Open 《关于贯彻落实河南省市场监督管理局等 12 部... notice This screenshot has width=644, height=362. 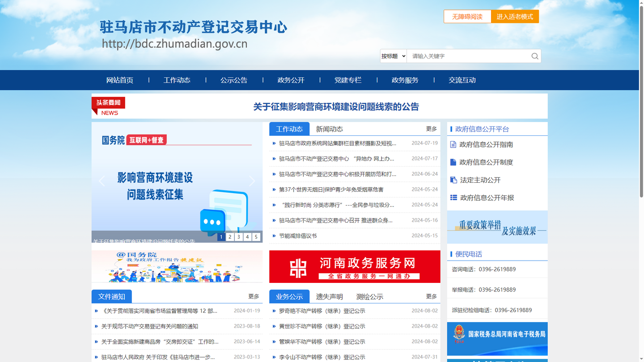click(159, 311)
